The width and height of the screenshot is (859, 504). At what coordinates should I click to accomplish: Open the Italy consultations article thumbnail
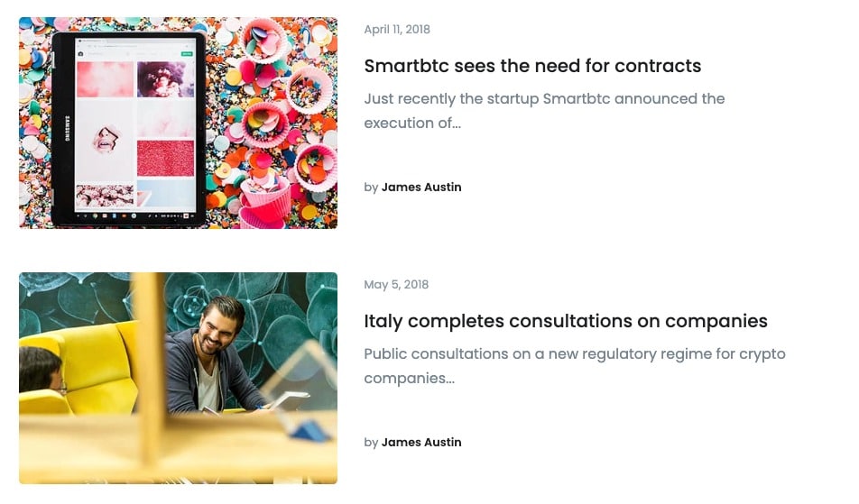point(178,378)
